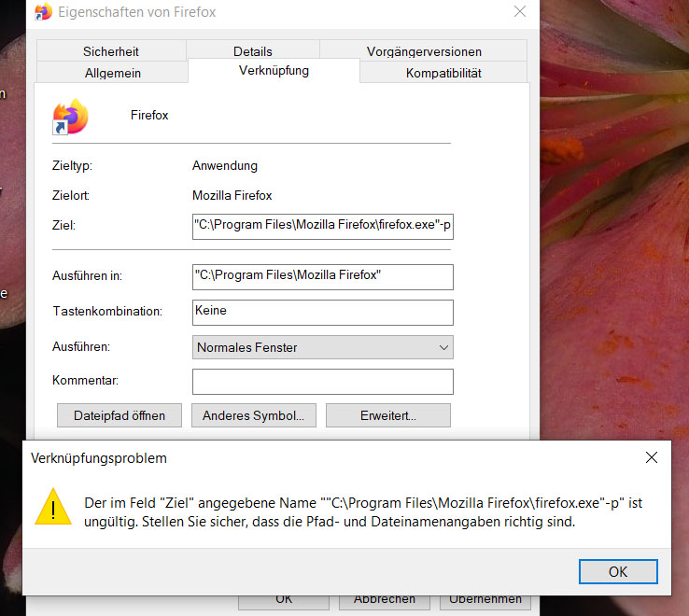Open the Ausführen Normales Fenster dropdown
Viewport: 689px width, 616px height.
(x=322, y=347)
